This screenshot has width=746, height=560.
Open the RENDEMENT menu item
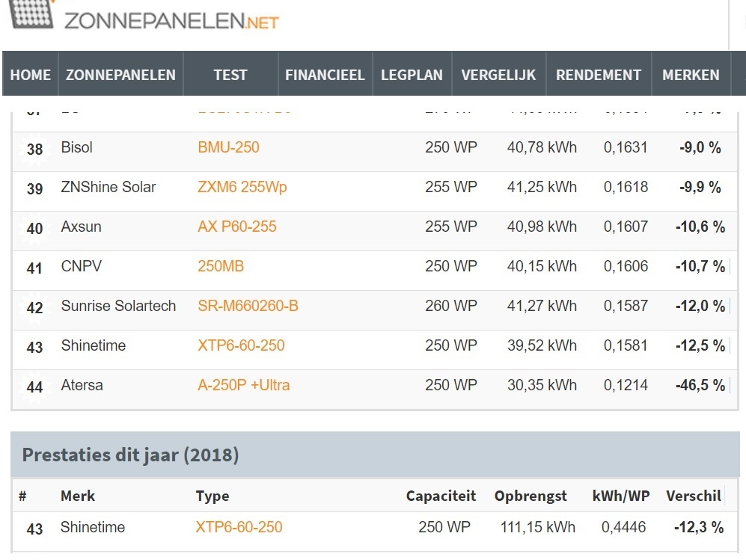599,75
